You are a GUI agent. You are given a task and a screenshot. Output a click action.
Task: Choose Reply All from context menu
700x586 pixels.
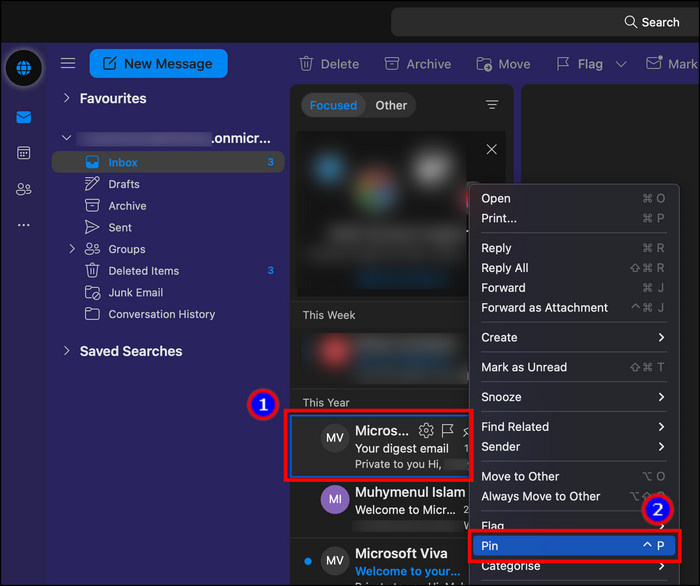click(x=505, y=268)
